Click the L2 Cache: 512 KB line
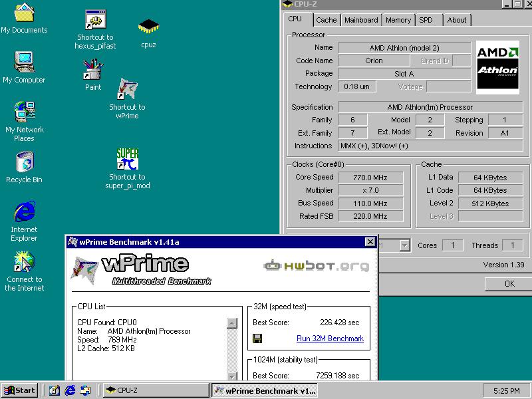Image resolution: width=532 pixels, height=399 pixels. pyautogui.click(x=106, y=348)
